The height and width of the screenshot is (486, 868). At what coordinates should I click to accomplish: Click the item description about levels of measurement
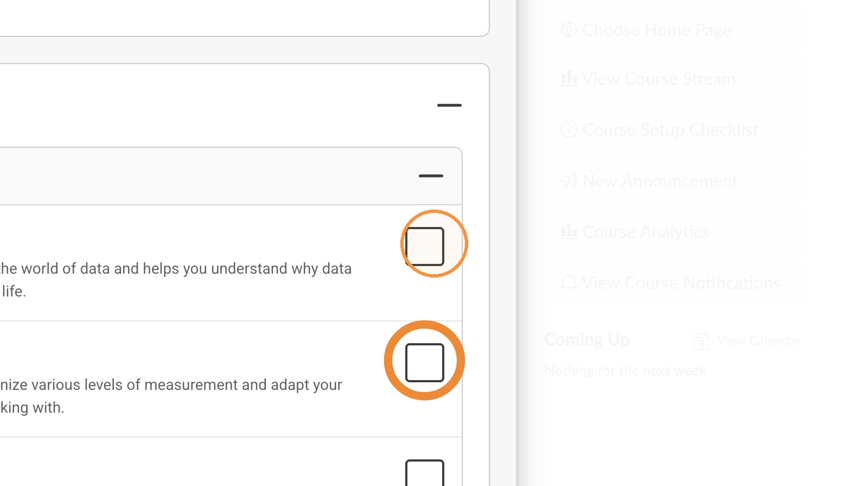click(171, 396)
